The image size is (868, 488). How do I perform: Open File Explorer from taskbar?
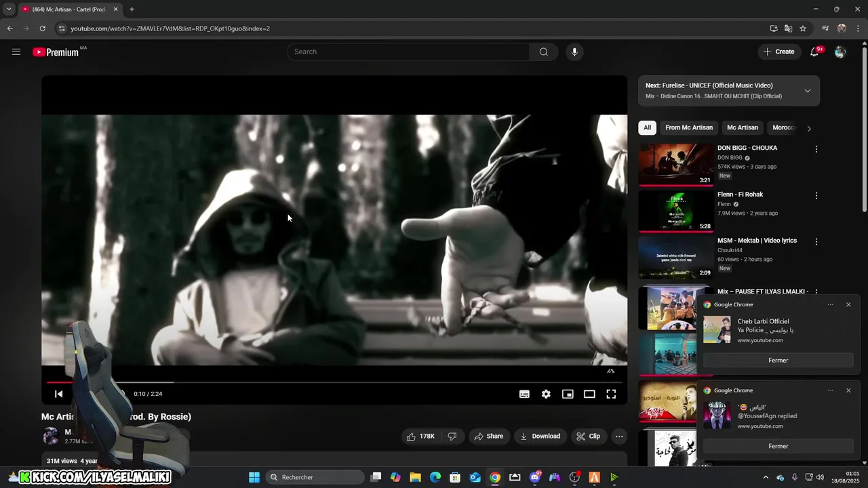[x=415, y=477]
